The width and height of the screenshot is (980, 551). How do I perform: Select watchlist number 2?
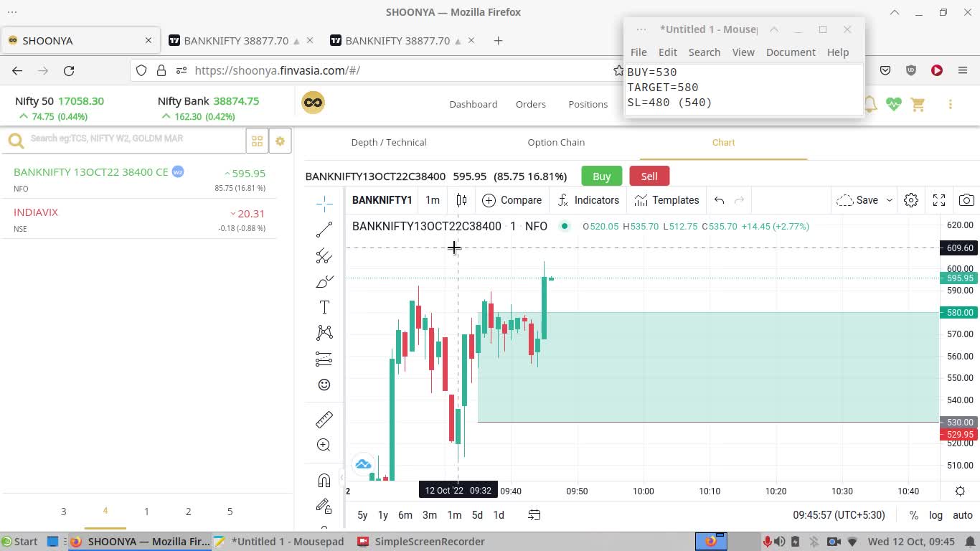[188, 512]
